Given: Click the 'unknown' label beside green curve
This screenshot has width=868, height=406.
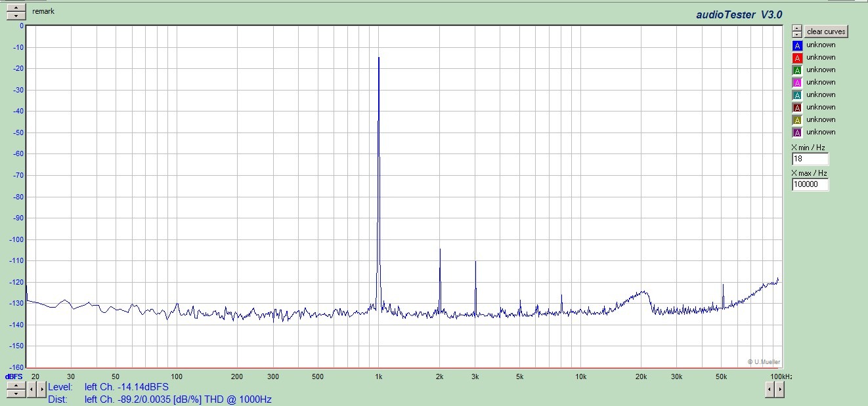Looking at the screenshot, I should point(821,70).
